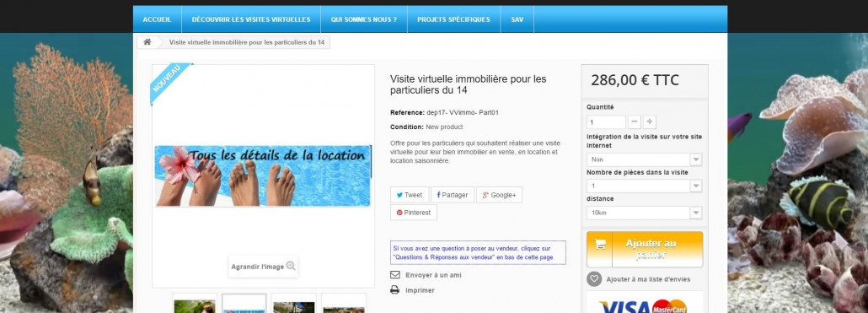868x313 pixels.
Task: Add the product with Ajouter au panier
Action: pyautogui.click(x=645, y=249)
